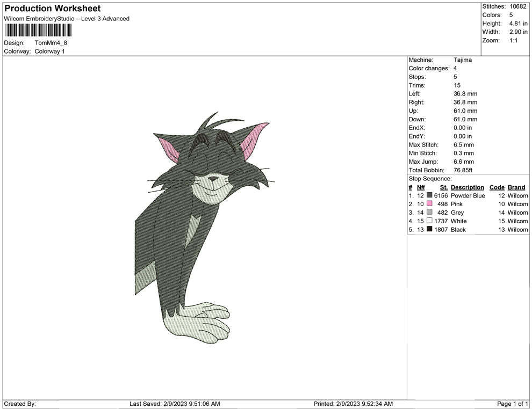532x409 pixels.
Task: Click the 'Created By:' footer label
Action: coord(20,404)
